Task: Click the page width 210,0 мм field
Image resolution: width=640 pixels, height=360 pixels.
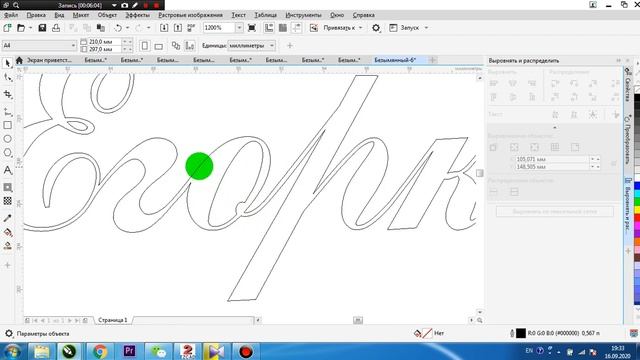Action: [104, 42]
